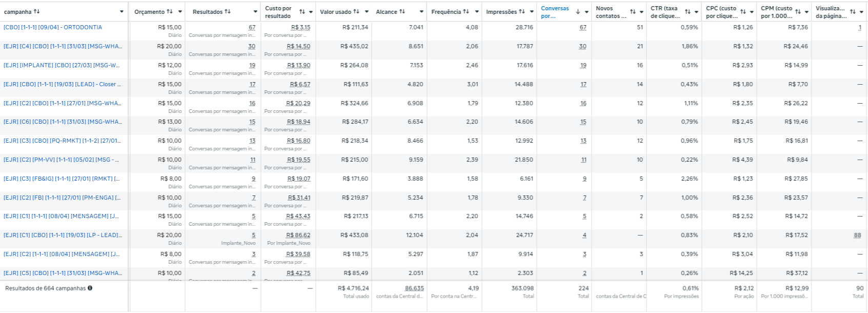Sort by Alcance arrows icon
Screen dimensions: 868x313
coord(402,11)
